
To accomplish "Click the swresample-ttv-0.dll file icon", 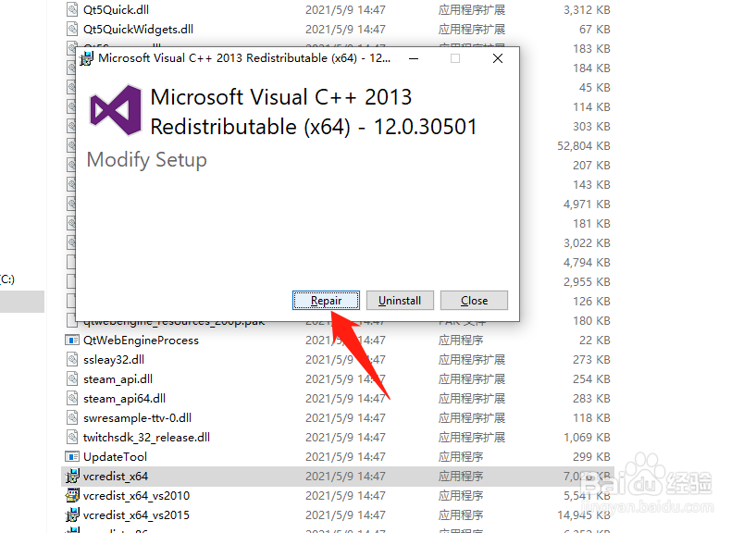I will 72,417.
